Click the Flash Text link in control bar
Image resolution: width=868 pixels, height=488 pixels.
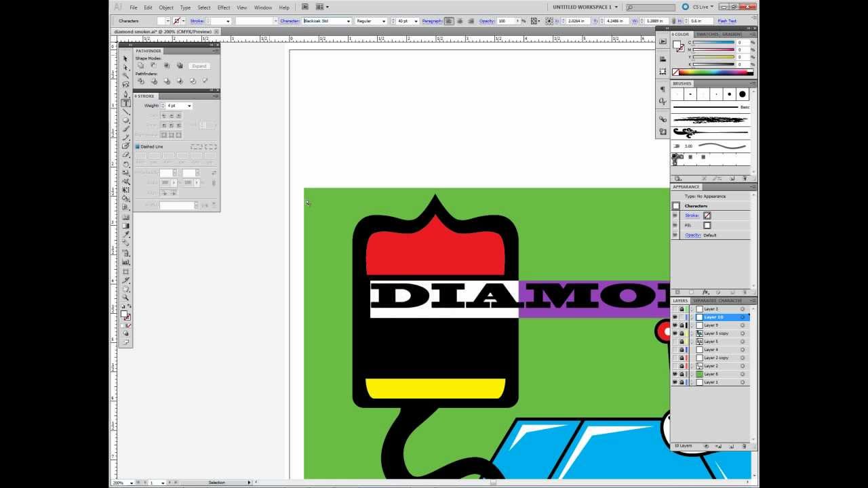tap(727, 21)
